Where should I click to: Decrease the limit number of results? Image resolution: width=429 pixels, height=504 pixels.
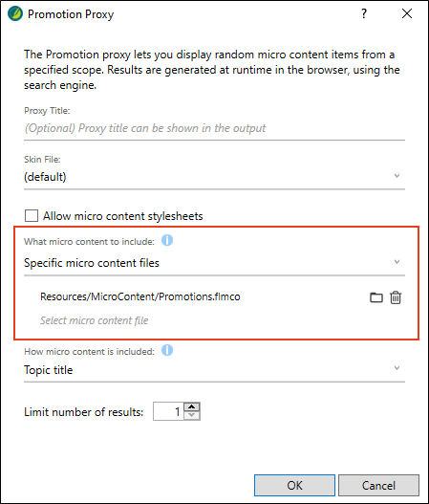click(x=192, y=415)
